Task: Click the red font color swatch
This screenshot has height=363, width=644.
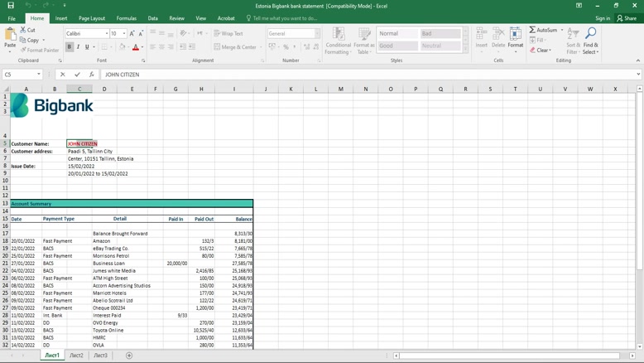Action: [136, 47]
